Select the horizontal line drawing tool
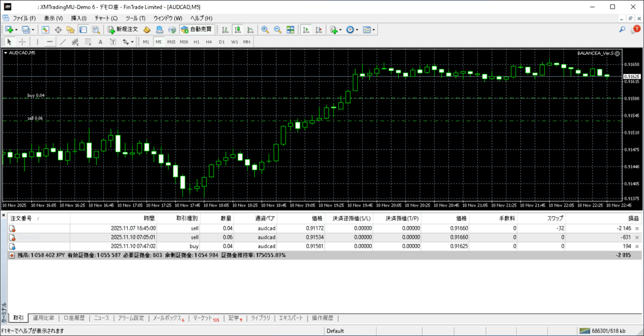 50,42
